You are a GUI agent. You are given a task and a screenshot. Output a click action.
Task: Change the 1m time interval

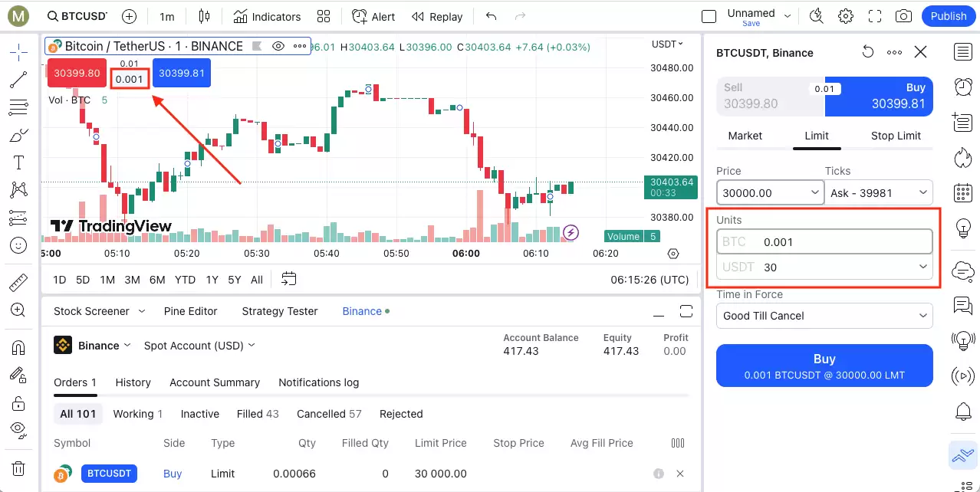click(167, 16)
